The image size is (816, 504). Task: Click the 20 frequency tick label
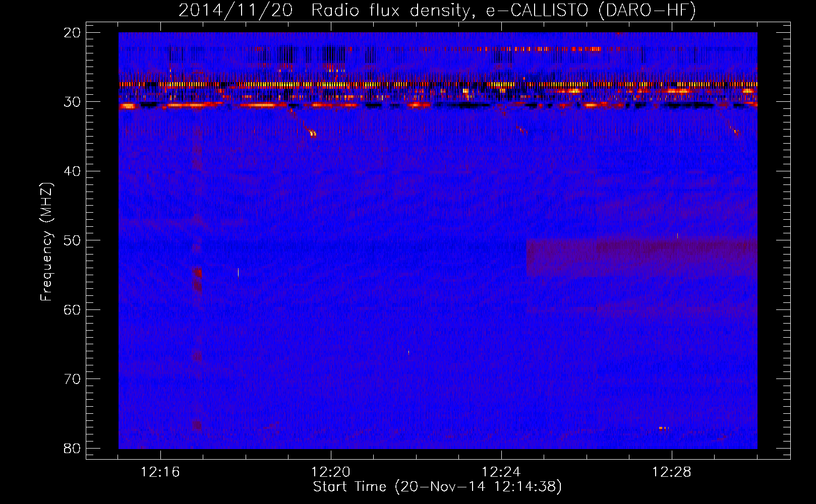point(72,33)
